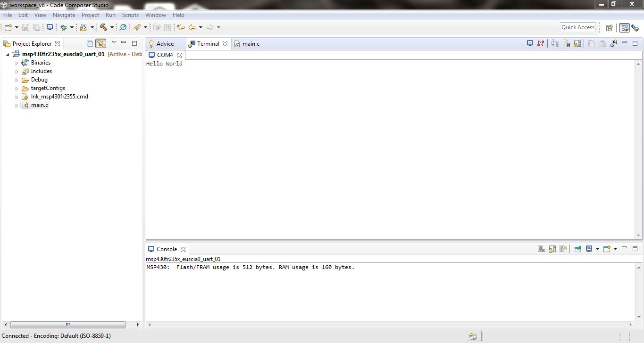Click the Project Explorer horizontal scrollbar
The image size is (644, 343).
67,324
